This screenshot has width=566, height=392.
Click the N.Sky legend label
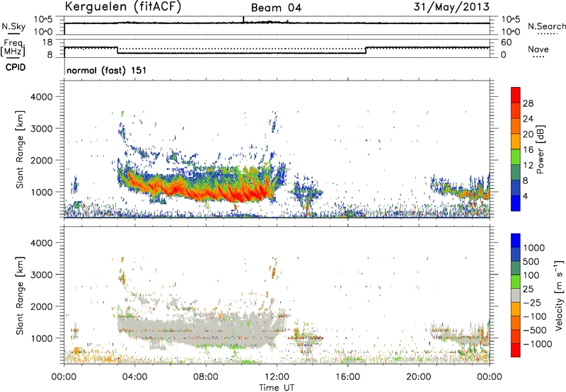tap(13, 26)
